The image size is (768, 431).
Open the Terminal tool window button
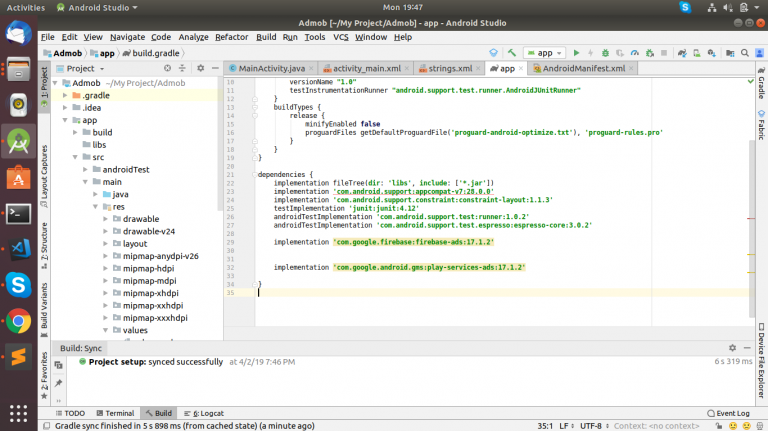click(115, 413)
